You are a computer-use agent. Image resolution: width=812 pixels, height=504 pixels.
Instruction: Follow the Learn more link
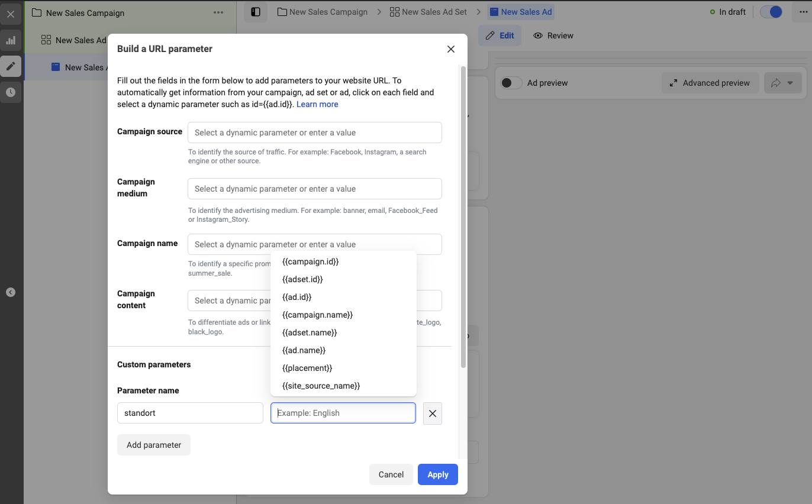(x=317, y=104)
